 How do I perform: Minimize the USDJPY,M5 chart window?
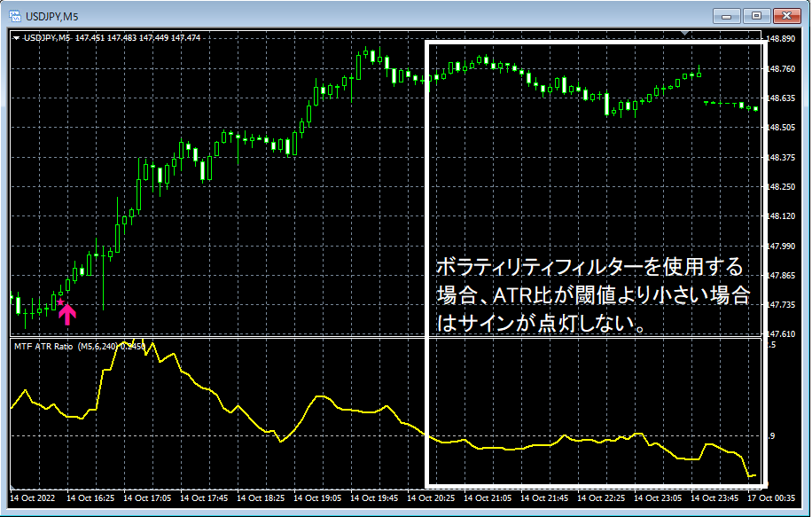[726, 16]
